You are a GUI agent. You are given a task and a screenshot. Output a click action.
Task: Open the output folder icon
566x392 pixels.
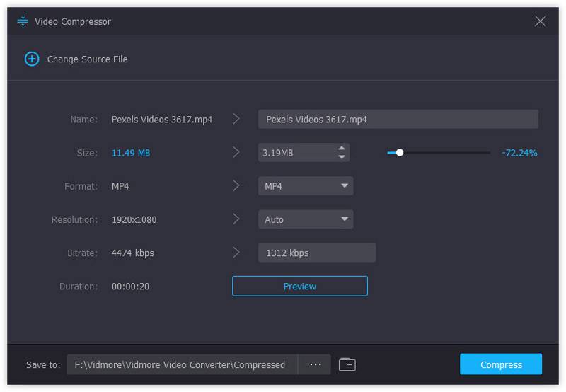pos(347,364)
